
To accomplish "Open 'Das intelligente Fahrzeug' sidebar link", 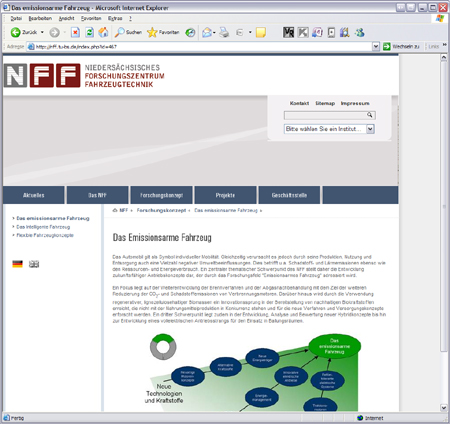I will [x=43, y=227].
